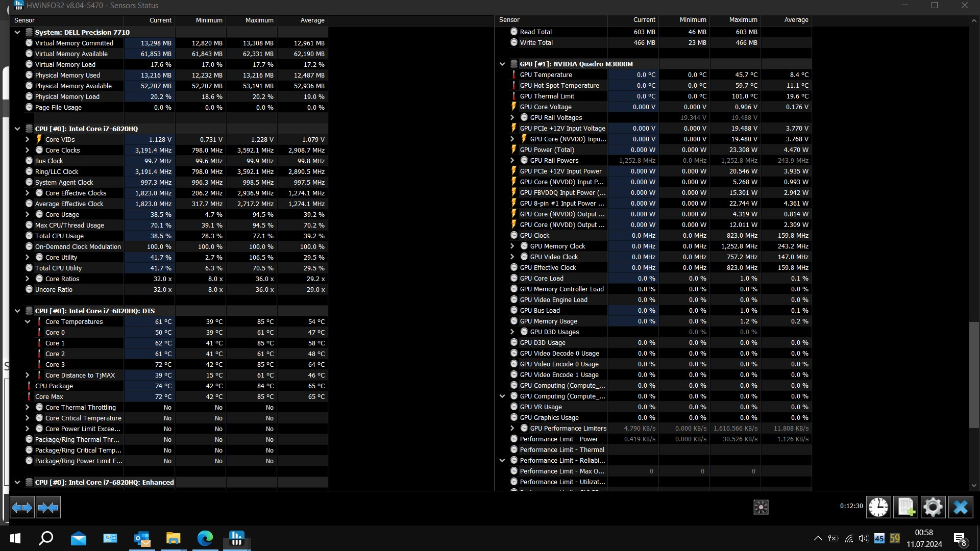
Task: Click the HWiNFO tray icon showing 59
Action: click(x=895, y=538)
